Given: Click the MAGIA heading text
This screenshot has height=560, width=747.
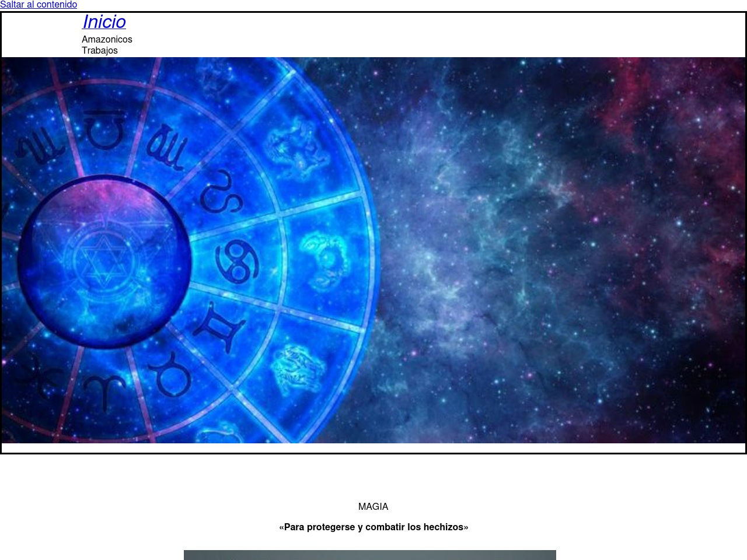Looking at the screenshot, I should [x=373, y=506].
